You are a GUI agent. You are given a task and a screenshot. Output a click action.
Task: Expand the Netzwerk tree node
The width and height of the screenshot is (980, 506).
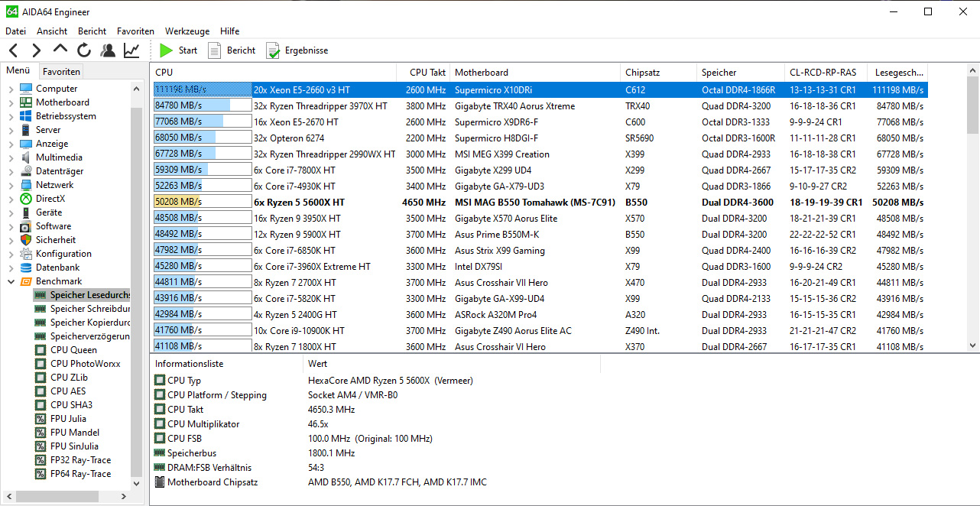[x=11, y=185]
